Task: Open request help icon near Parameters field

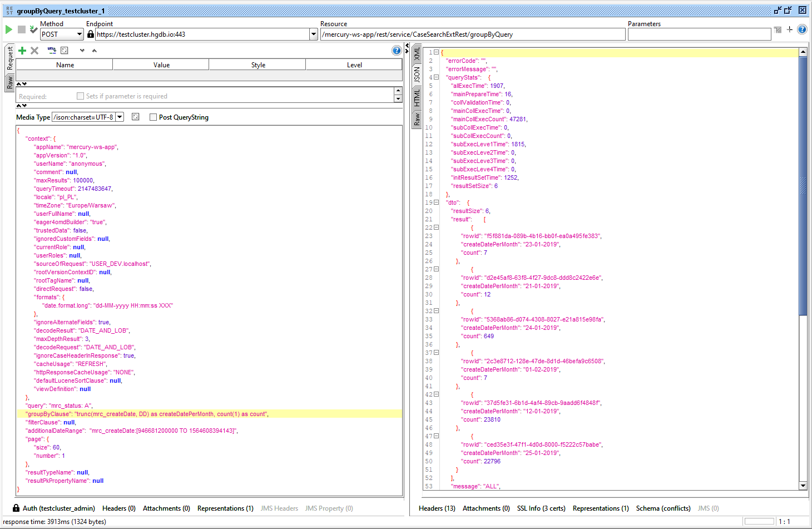Action: (802, 29)
